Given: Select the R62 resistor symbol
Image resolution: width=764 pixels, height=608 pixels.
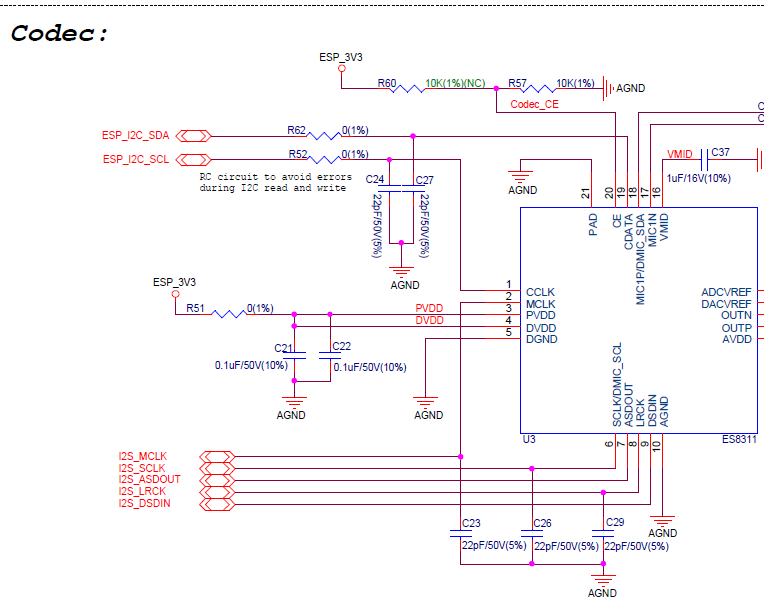Looking at the screenshot, I should pyautogui.click(x=324, y=136).
